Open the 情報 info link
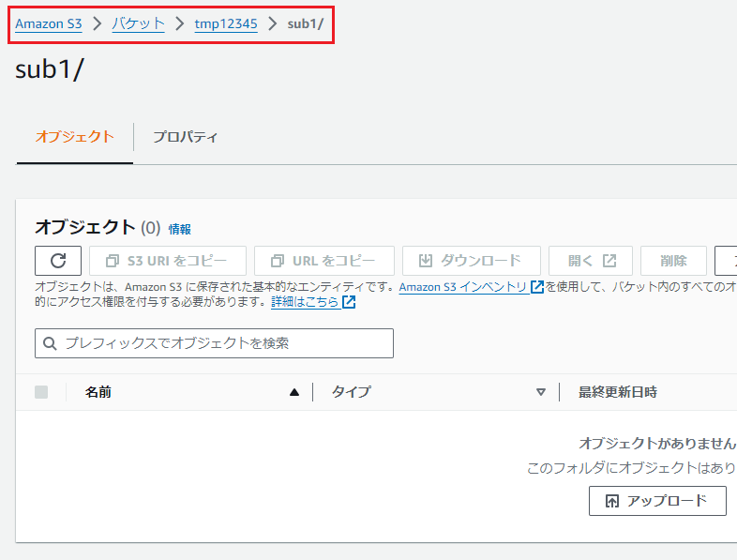Screen dimensions: 737x560 coord(179,230)
